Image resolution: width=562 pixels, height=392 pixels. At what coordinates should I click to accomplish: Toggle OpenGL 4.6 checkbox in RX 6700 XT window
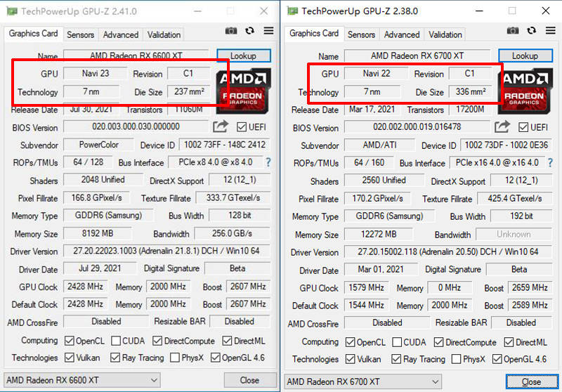[x=497, y=359]
